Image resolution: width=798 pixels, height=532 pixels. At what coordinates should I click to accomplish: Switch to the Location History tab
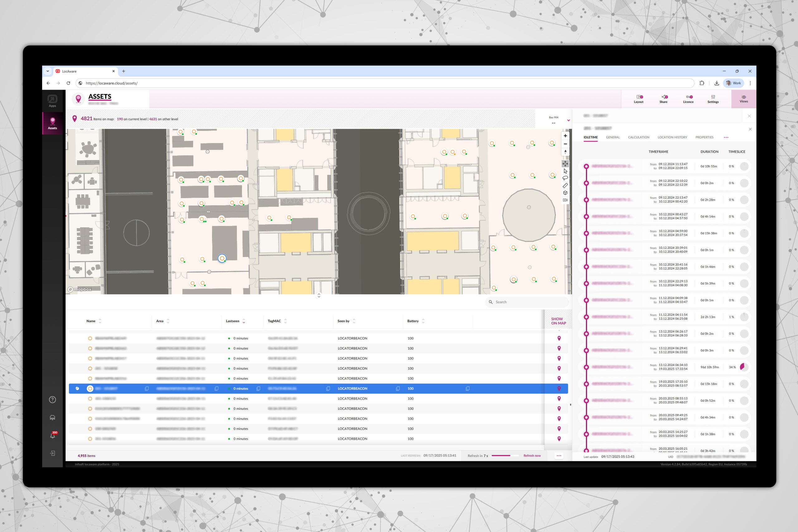coord(672,137)
